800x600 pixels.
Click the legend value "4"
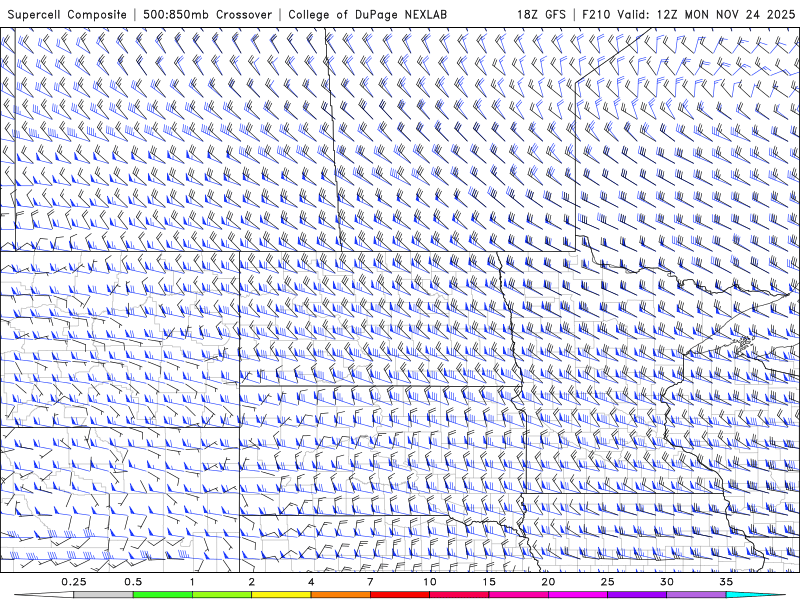coord(311,582)
